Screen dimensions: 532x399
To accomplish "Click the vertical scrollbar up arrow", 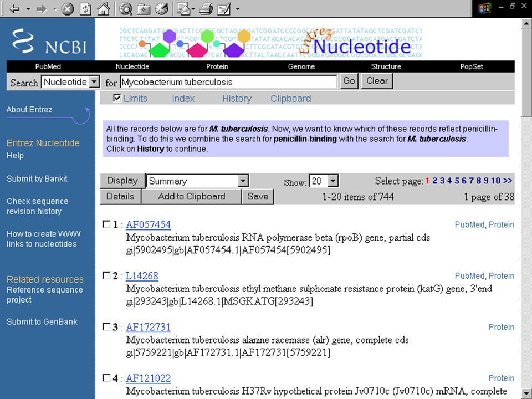I will pos(526,23).
